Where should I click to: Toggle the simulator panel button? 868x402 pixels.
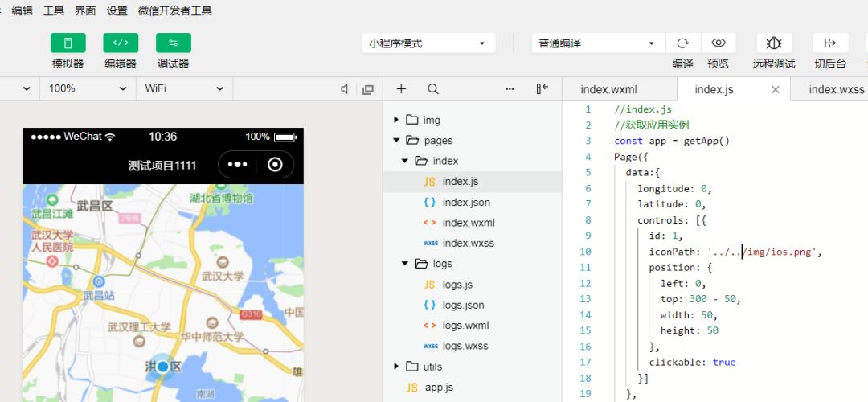coord(68,43)
